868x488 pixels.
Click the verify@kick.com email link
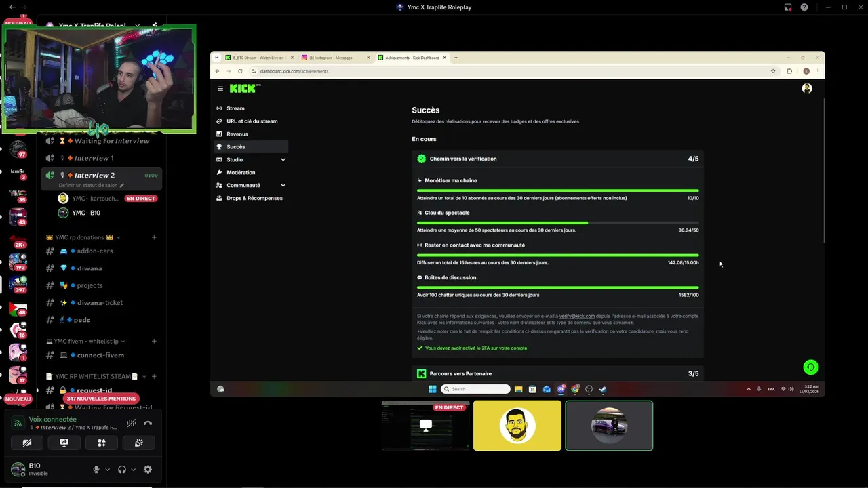pyautogui.click(x=577, y=316)
